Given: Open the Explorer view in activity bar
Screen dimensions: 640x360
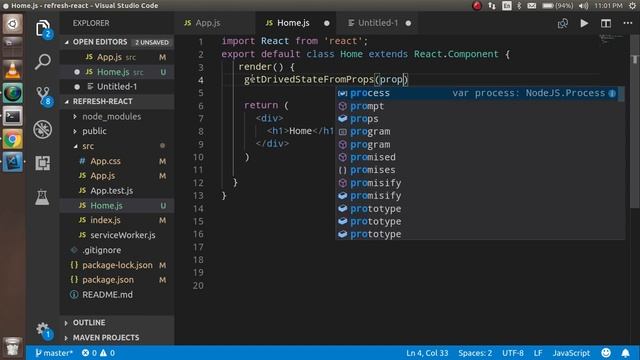Looking at the screenshot, I should click(42, 29).
